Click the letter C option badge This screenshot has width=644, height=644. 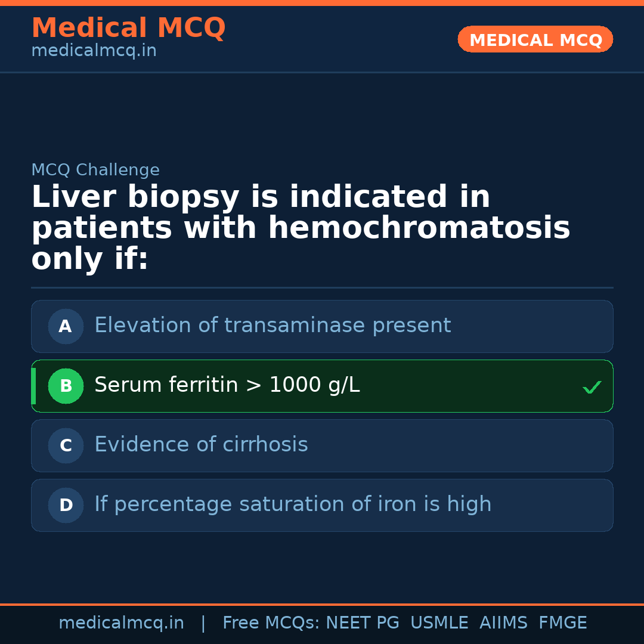(66, 445)
